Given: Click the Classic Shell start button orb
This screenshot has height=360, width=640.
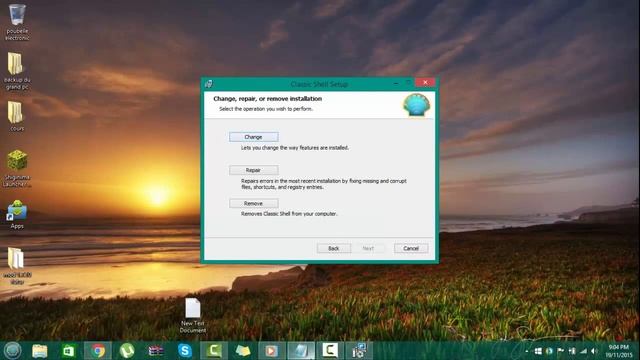Looking at the screenshot, I should click(x=13, y=350).
